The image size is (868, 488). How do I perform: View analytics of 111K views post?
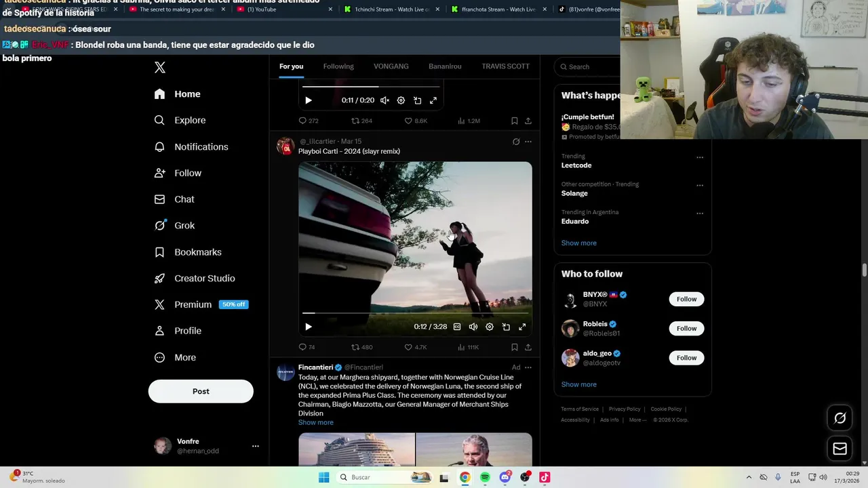pyautogui.click(x=469, y=347)
